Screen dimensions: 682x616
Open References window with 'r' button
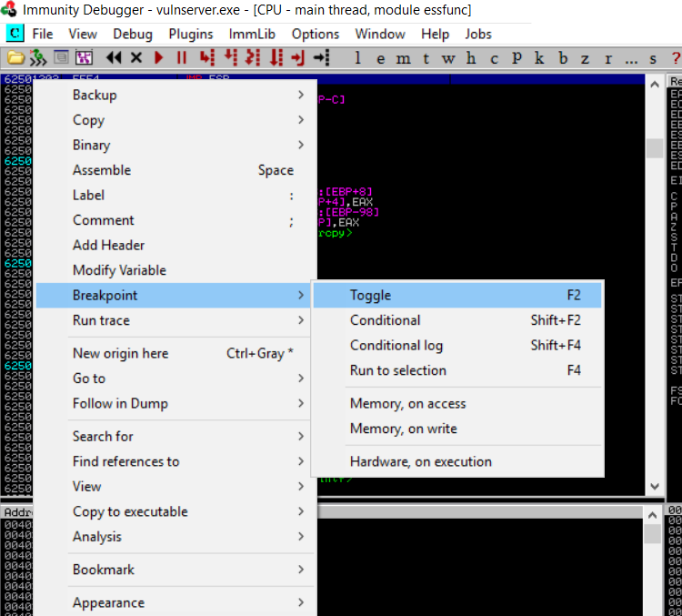click(608, 58)
